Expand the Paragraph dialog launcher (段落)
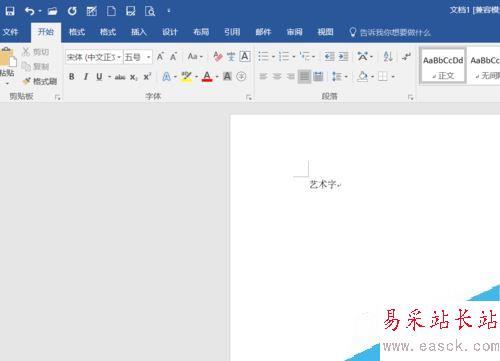 click(411, 97)
